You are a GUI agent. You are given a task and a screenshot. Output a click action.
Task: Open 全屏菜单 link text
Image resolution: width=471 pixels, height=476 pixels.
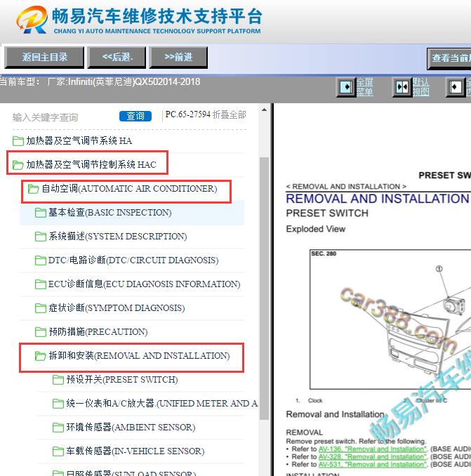click(365, 87)
